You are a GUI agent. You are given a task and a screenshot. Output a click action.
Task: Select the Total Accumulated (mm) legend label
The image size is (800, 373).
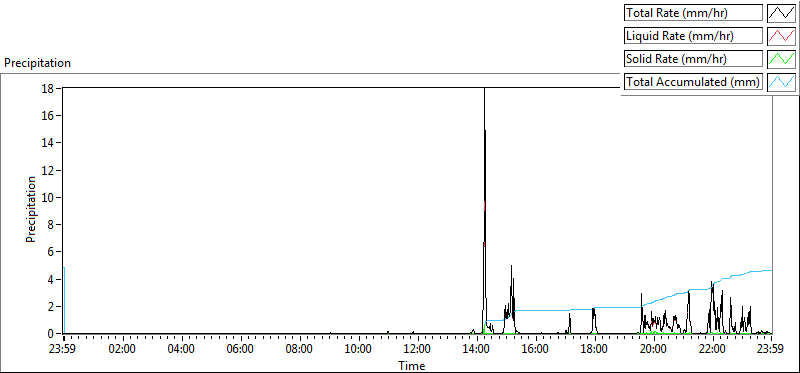tap(693, 82)
